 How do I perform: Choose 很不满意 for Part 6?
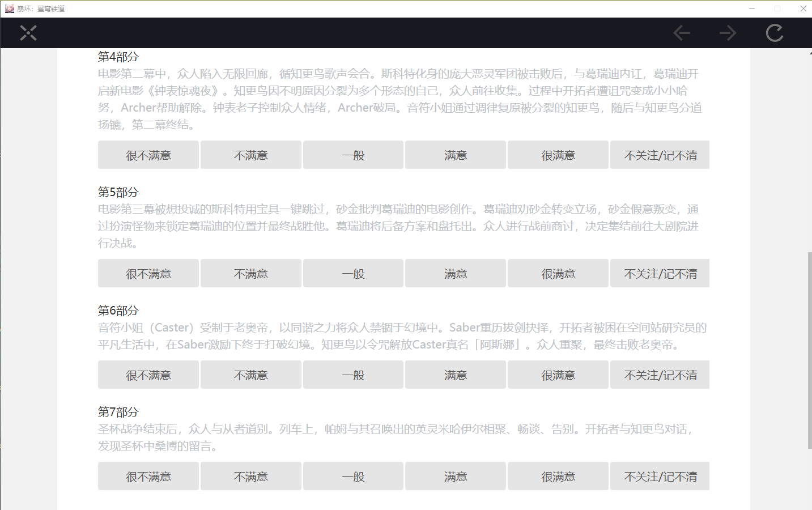pos(148,375)
